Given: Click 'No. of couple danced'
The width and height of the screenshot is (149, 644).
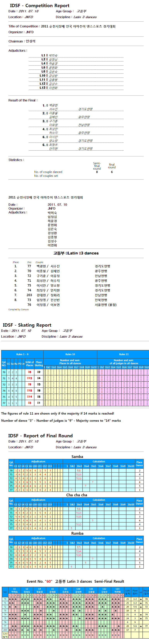Looking at the screenshot, I should (48, 172).
